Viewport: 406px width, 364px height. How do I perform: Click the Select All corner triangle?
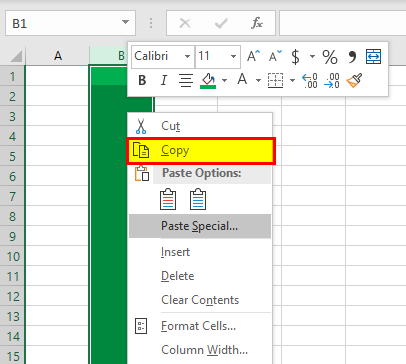[x=15, y=56]
